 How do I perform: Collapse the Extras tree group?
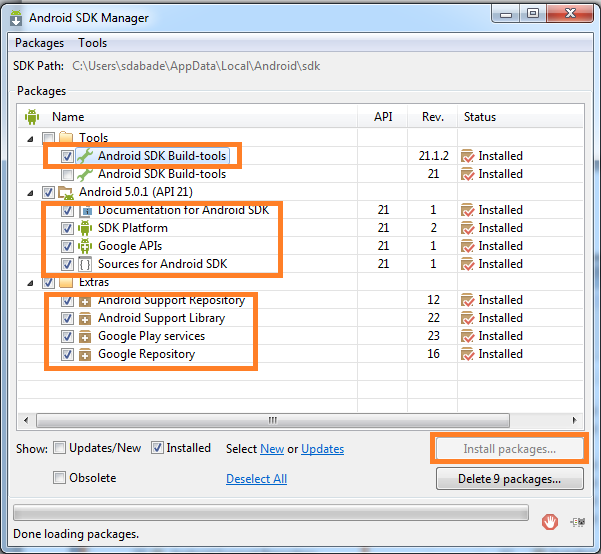[30, 284]
